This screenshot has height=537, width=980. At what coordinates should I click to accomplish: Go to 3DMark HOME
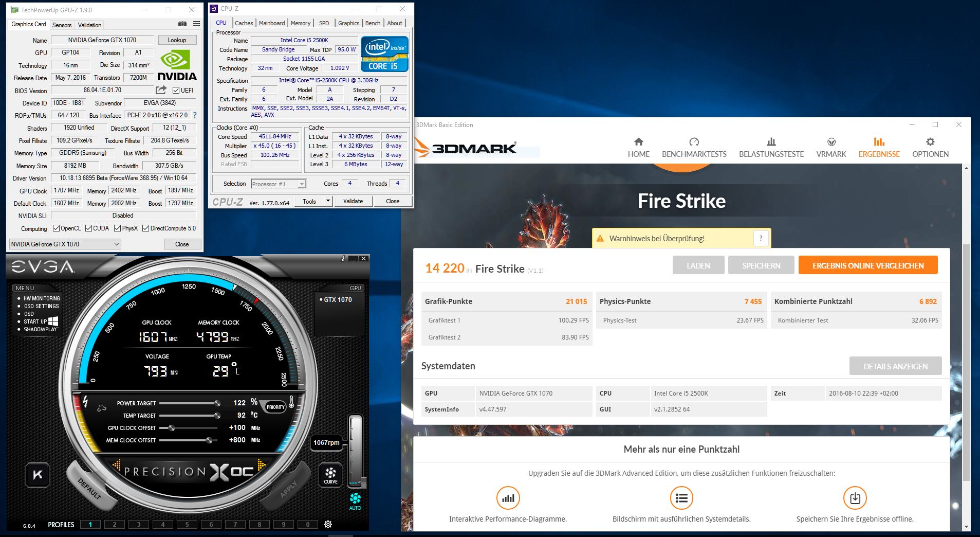pyautogui.click(x=638, y=148)
